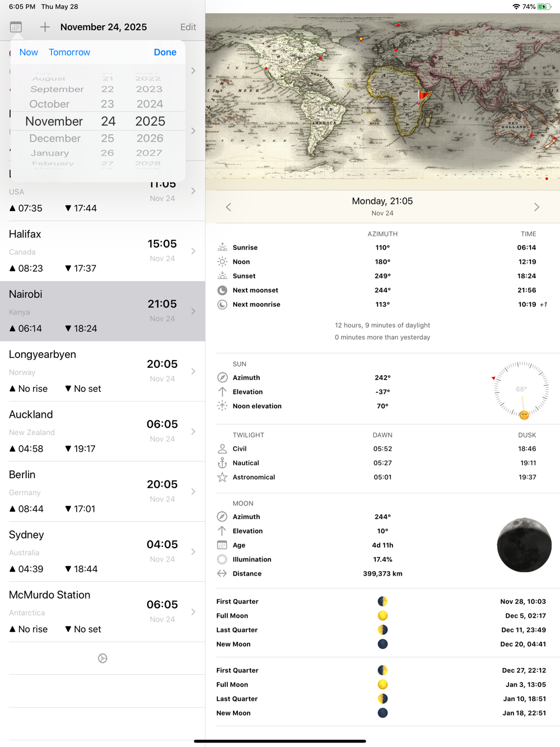The image size is (560, 747).
Task: Open Longyearbyen location details chevron
Action: [x=193, y=371]
